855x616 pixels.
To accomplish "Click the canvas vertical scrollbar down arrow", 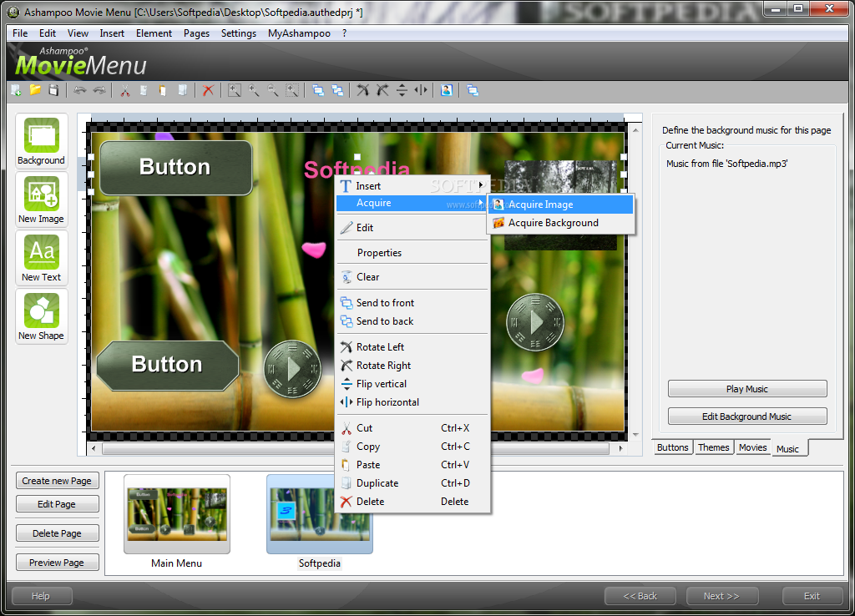I will point(635,435).
